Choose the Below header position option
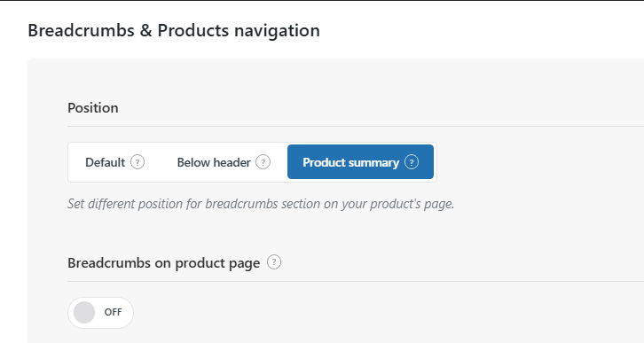The image size is (644, 343). 224,162
